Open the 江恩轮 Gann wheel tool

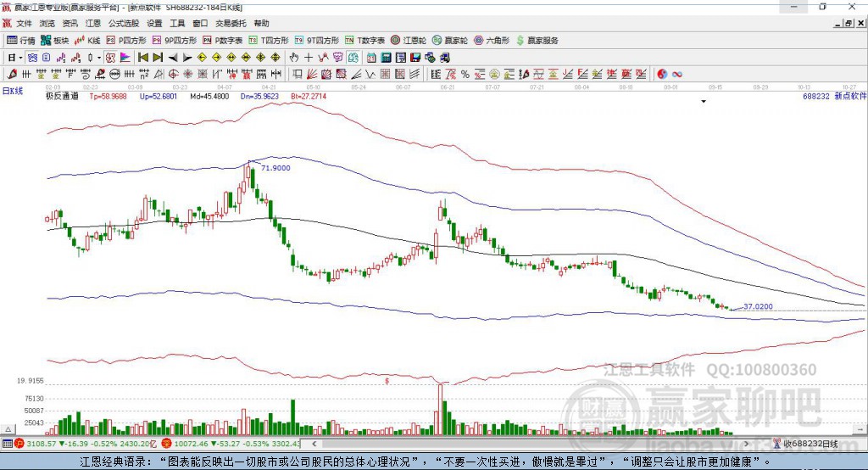(x=408, y=41)
